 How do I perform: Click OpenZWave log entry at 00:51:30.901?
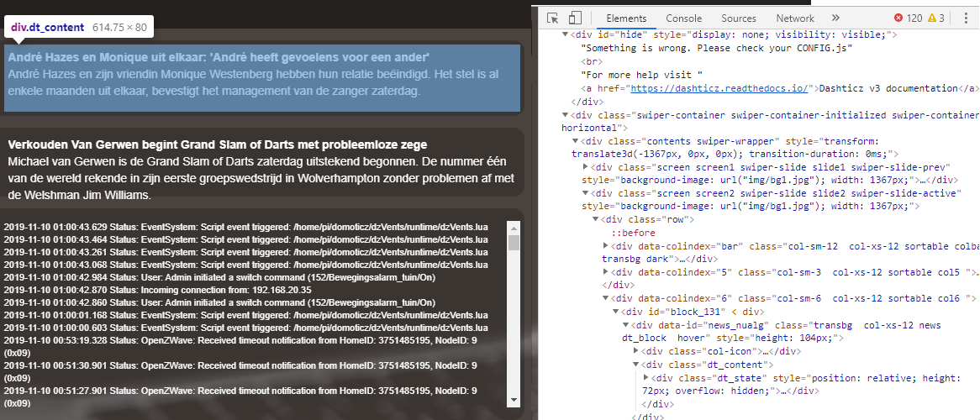pyautogui.click(x=240, y=372)
